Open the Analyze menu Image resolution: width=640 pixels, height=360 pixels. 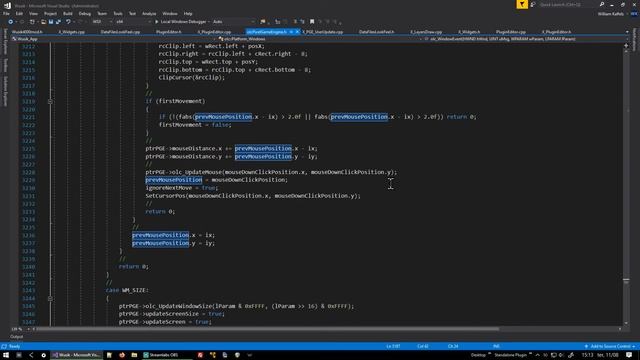click(149, 13)
